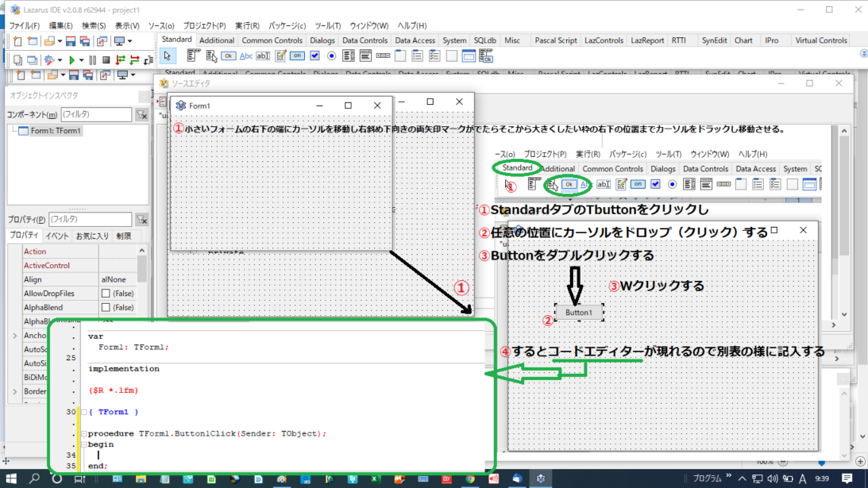Toggle the AlphaBlend checkbox

click(106, 307)
